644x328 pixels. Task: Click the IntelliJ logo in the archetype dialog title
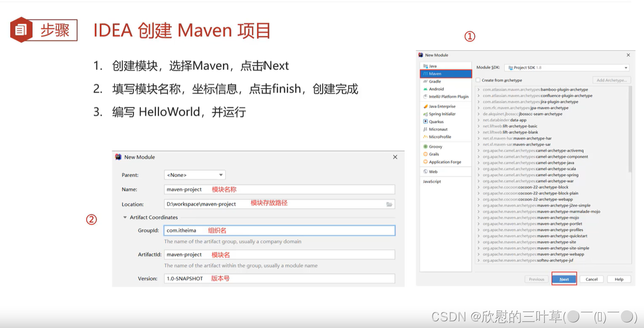click(421, 55)
